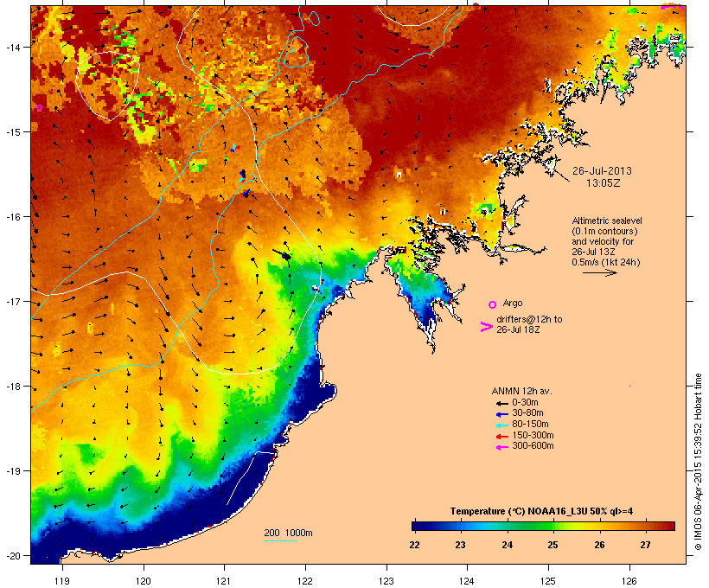Click the Argo float marker near 119E 14.7S
This screenshot has height=588, width=709.
[x=39, y=107]
